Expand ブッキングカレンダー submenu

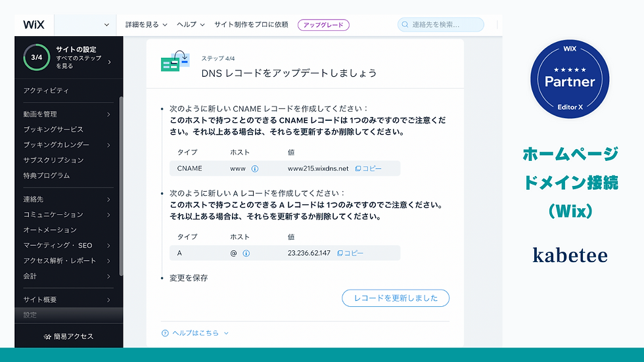pyautogui.click(x=108, y=145)
